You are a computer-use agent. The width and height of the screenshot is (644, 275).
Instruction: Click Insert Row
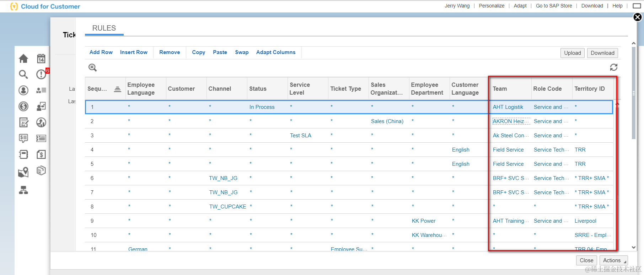pyautogui.click(x=134, y=52)
